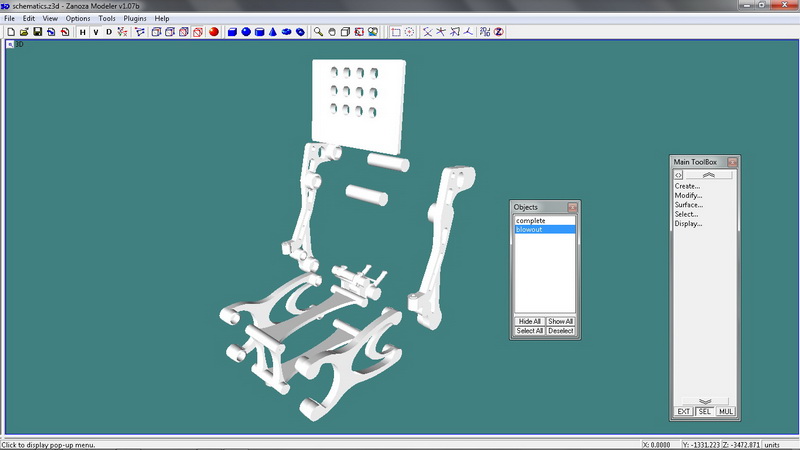
Task: Select the hand pan tool
Action: 332,32
